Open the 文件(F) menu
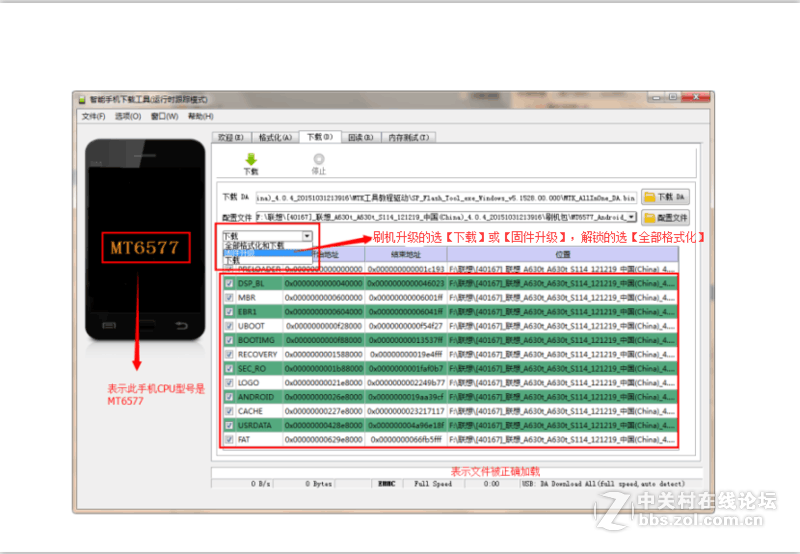 click(93, 116)
